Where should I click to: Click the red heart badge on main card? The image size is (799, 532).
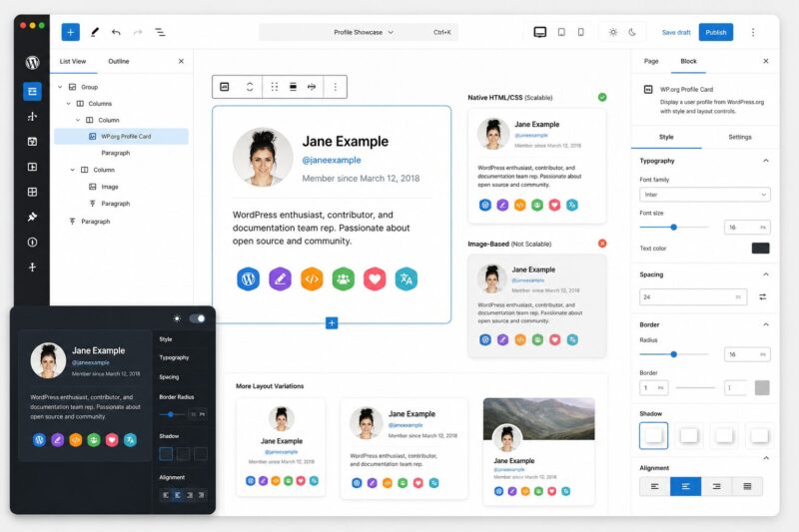375,279
